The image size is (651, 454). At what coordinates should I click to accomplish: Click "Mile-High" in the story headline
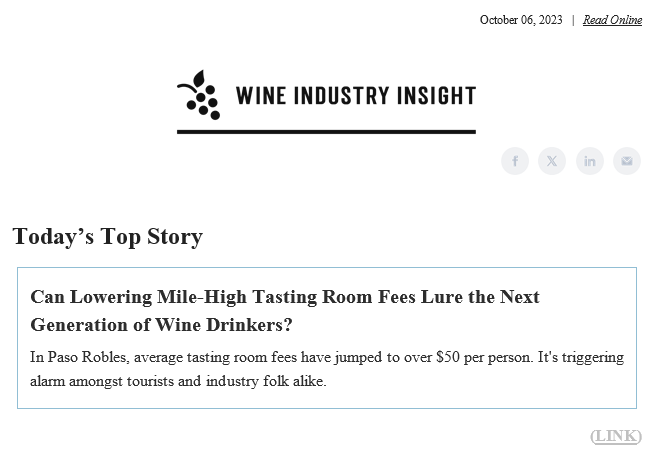pos(203,297)
